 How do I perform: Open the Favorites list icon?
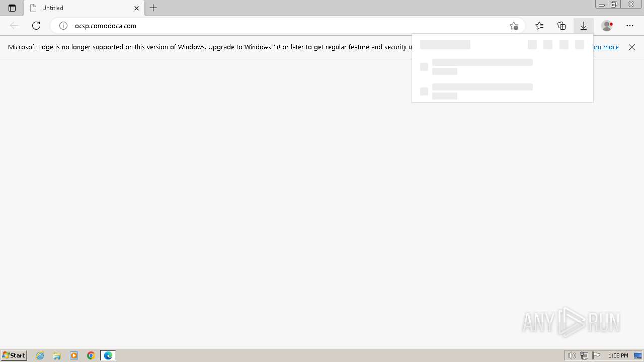coord(539,26)
